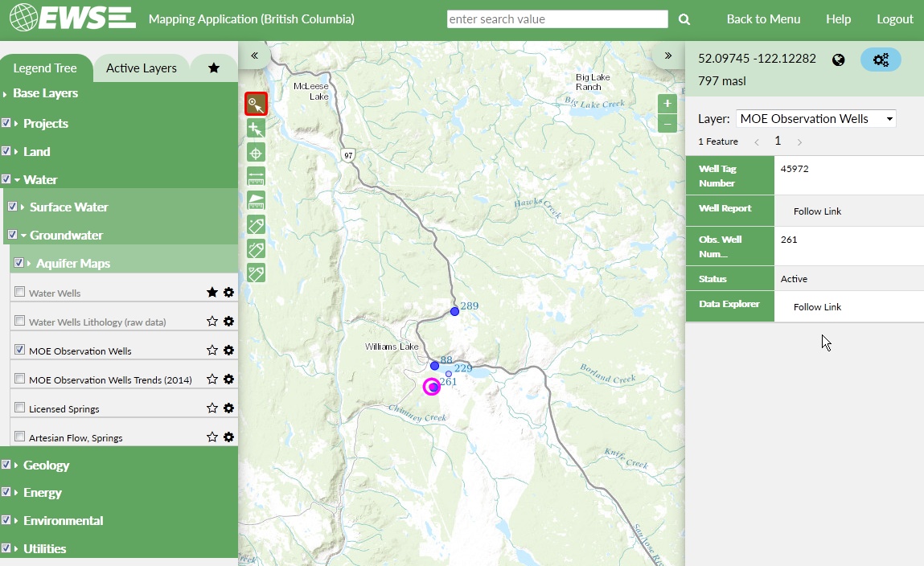Open gear for MOE Observation Wells
This screenshot has width=924, height=566.
[x=228, y=350]
